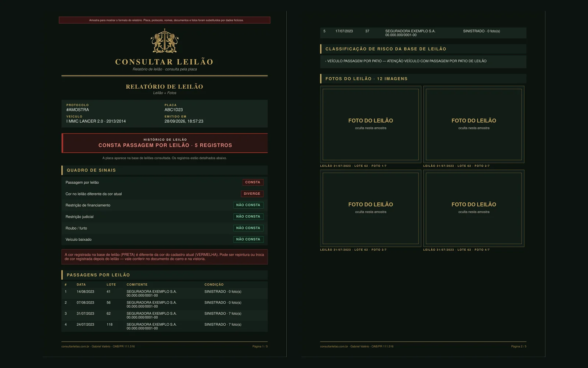The image size is (588, 368).
Task: Click SINISTRADO · 7 foto(s) for lot 62
Action: click(223, 314)
